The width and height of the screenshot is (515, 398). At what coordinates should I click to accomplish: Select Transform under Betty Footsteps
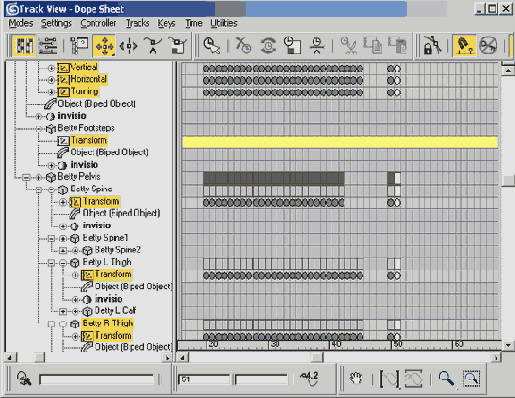89,140
